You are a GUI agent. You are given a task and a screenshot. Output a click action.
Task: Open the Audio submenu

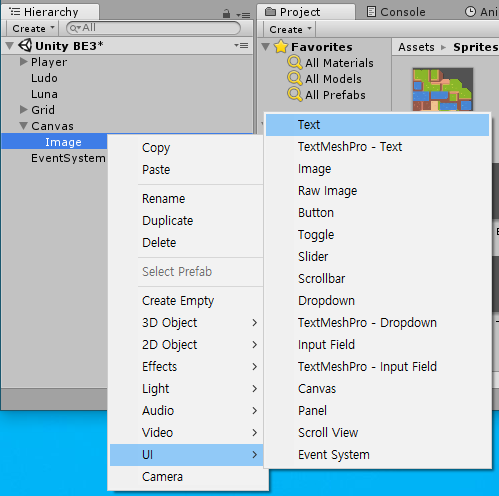(186, 411)
